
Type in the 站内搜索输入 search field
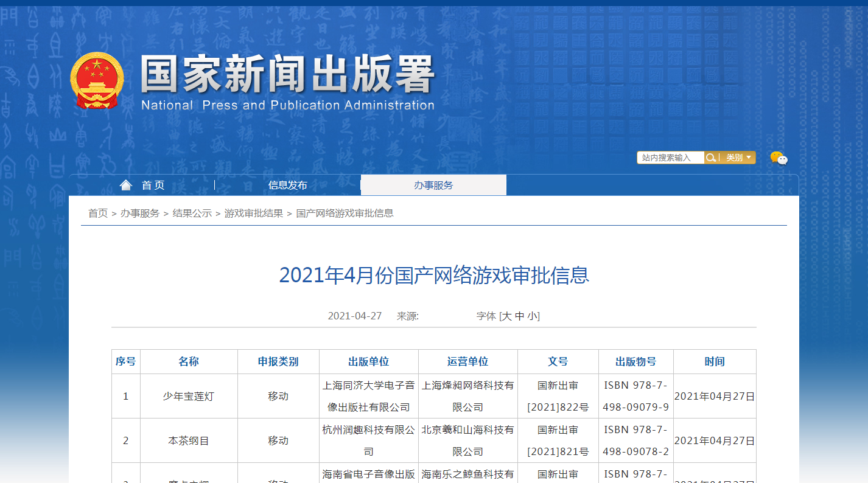[670, 158]
